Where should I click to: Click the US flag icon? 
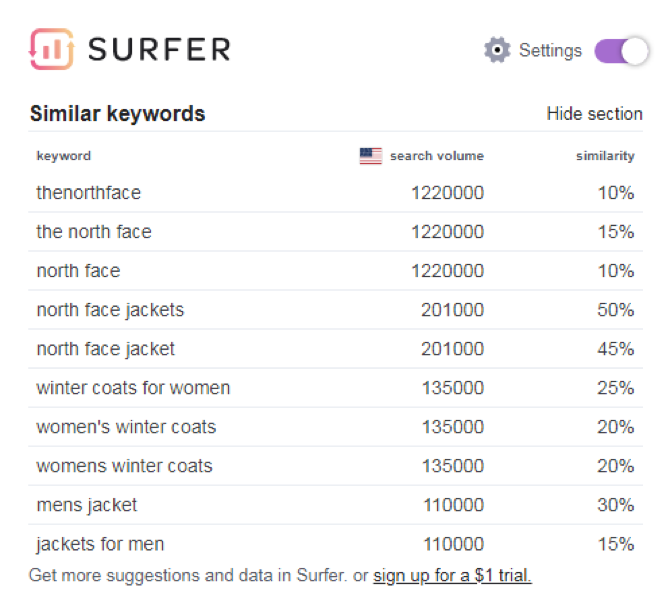(x=371, y=156)
